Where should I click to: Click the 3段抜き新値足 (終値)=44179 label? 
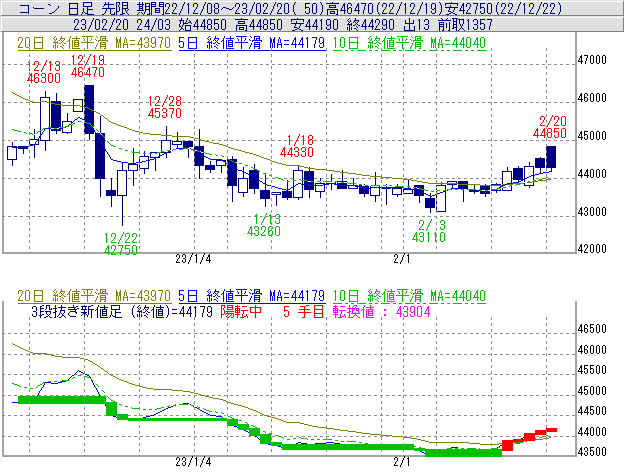[x=122, y=311]
